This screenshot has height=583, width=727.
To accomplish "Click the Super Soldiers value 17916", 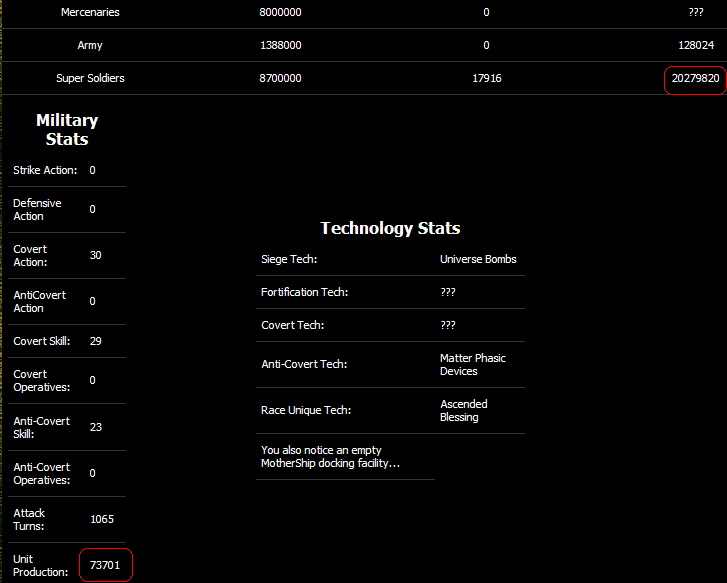I will pos(486,78).
